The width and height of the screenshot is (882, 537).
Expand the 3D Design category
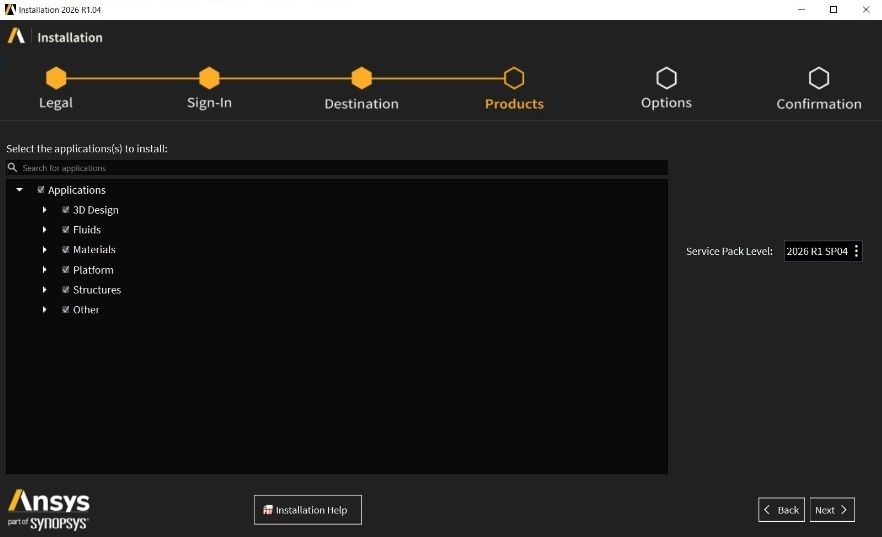pyautogui.click(x=44, y=210)
